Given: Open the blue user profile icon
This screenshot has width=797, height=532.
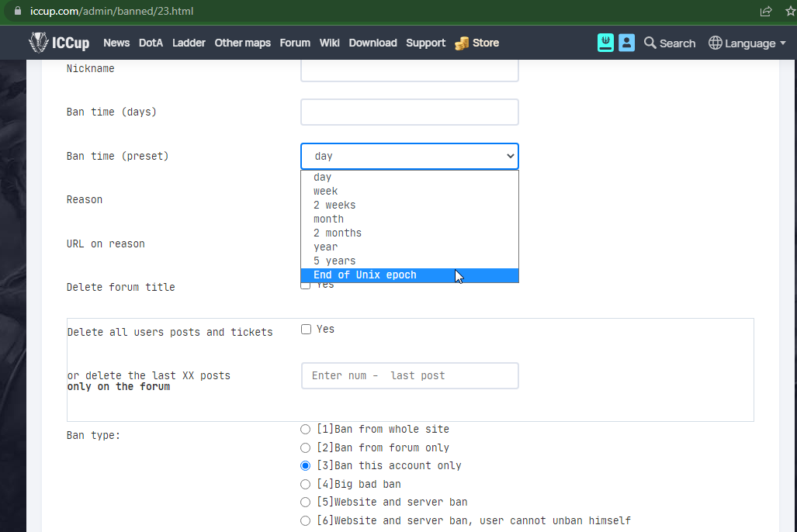Looking at the screenshot, I should coord(627,43).
